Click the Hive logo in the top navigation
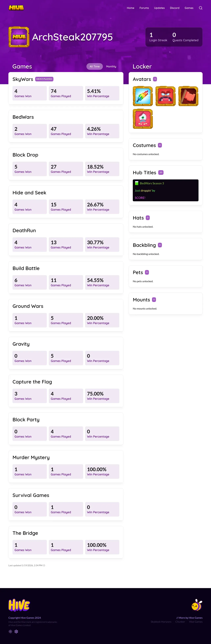This screenshot has width=211, height=644. coord(16,8)
